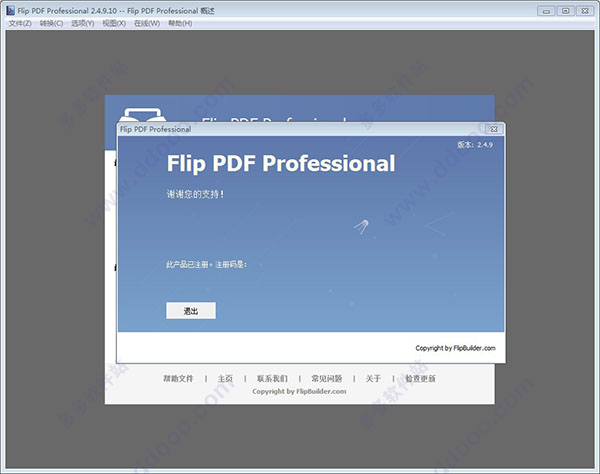The height and width of the screenshot is (474, 600).
Task: Open the 关于 link in overview window
Action: click(373, 378)
